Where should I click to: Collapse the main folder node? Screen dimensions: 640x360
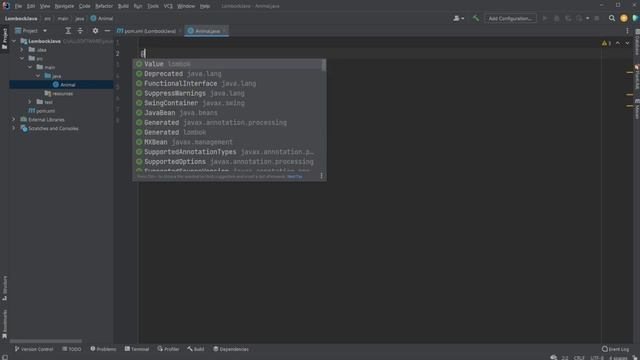tap(30, 67)
